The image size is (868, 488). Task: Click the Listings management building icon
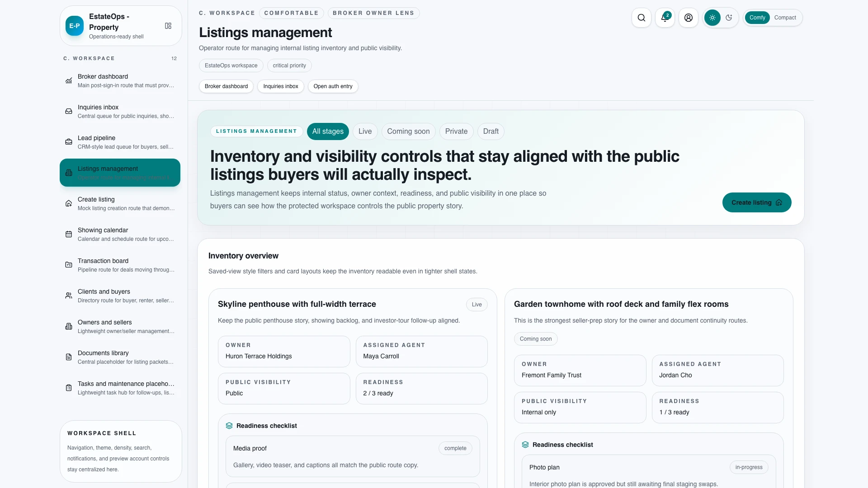[69, 173]
